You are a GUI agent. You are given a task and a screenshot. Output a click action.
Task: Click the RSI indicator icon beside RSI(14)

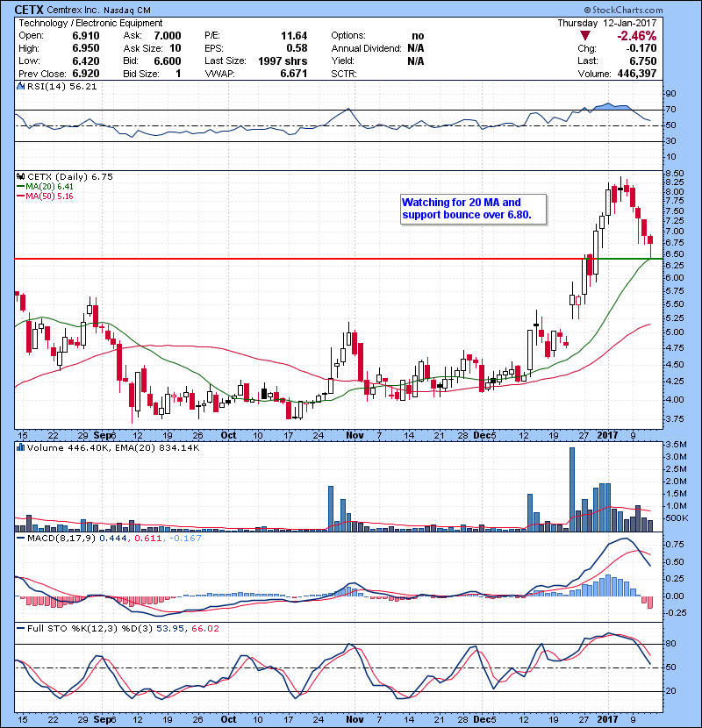[20, 86]
